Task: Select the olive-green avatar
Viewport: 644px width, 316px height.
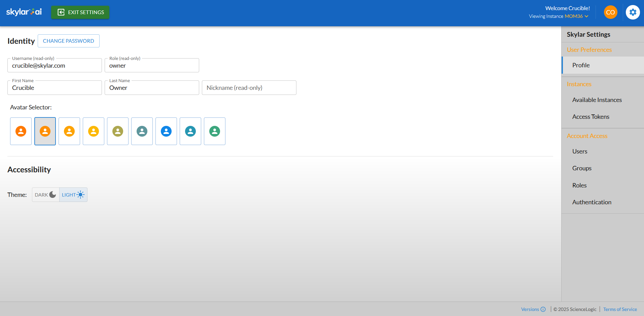Action: 118,131
